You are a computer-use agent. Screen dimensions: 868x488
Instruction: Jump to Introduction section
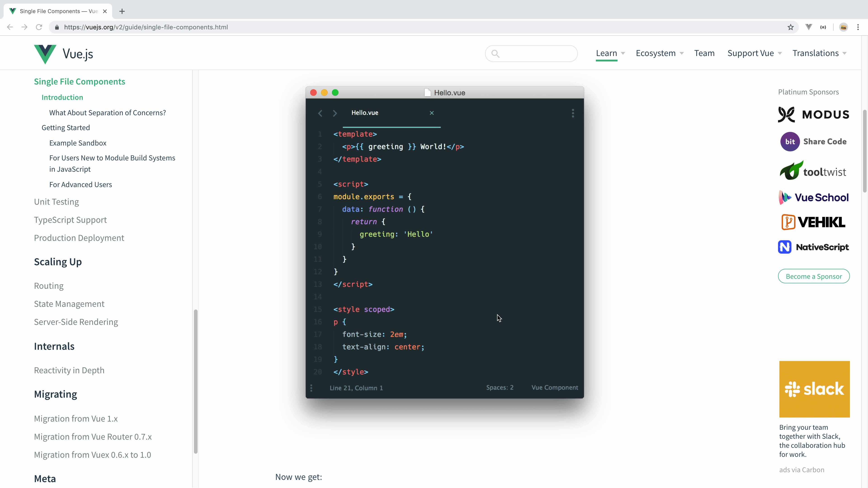pyautogui.click(x=62, y=97)
